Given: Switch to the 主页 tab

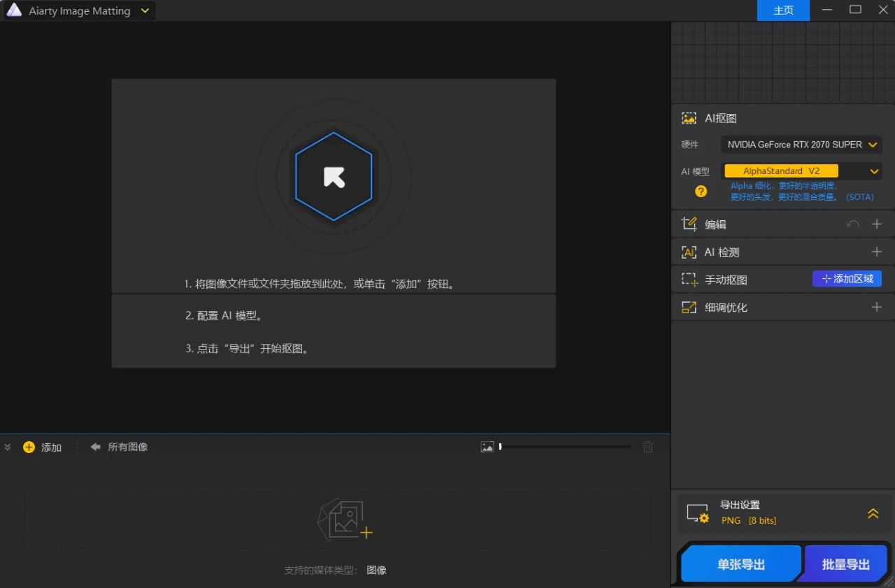Looking at the screenshot, I should (x=783, y=10).
